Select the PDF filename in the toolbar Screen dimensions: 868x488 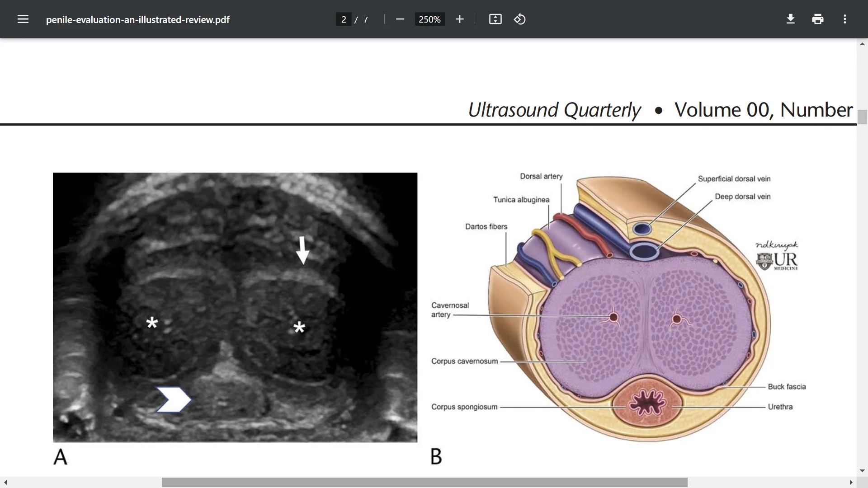click(137, 19)
